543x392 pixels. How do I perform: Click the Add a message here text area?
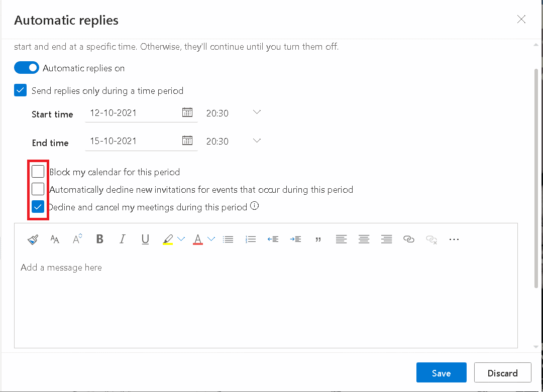266,301
